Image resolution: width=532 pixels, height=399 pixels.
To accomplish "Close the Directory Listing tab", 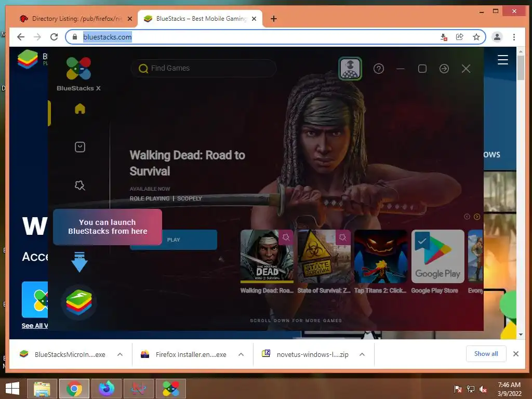I will 129,19.
